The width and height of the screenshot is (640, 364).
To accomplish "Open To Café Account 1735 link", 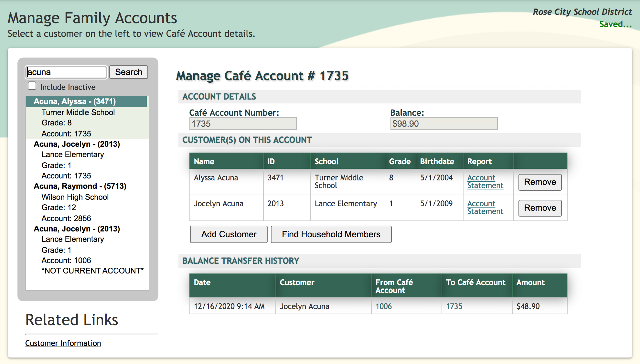I will coord(454,306).
